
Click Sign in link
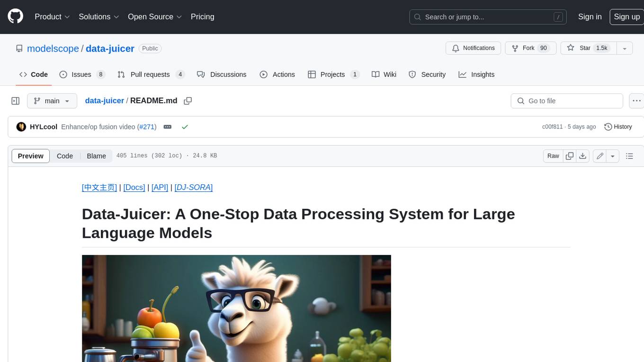click(x=590, y=17)
